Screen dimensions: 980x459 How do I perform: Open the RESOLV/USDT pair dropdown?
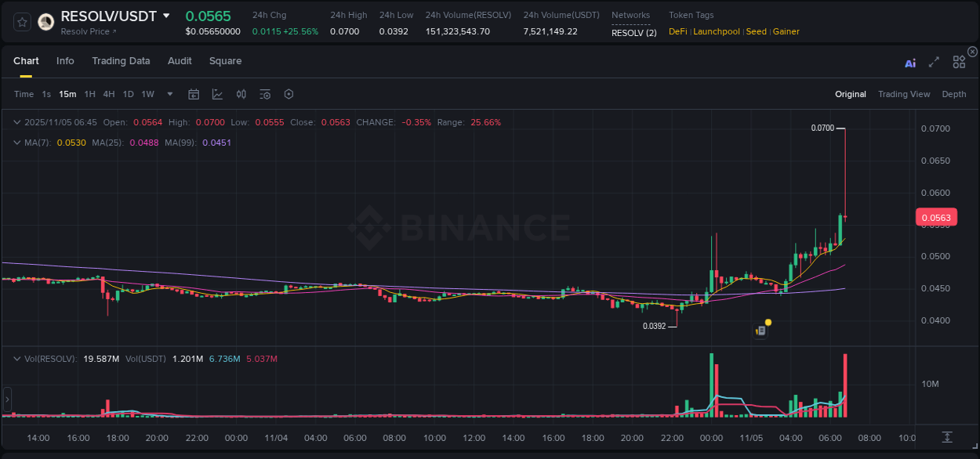click(165, 16)
